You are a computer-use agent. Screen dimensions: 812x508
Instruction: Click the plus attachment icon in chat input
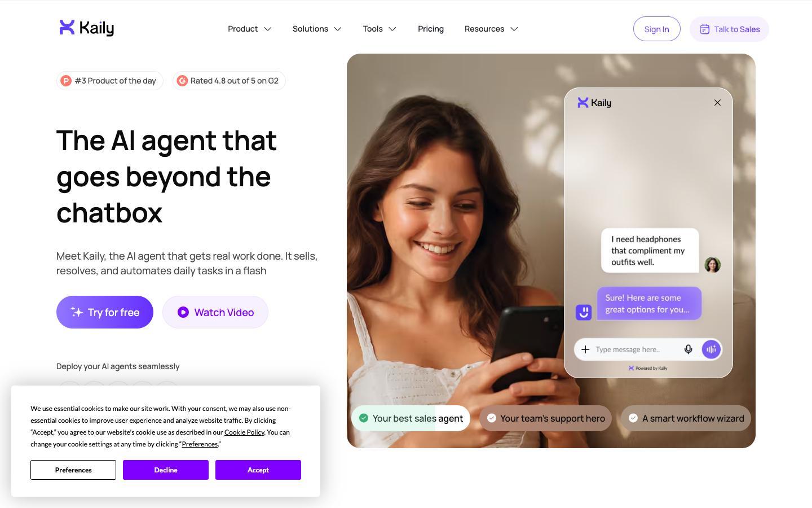point(585,349)
